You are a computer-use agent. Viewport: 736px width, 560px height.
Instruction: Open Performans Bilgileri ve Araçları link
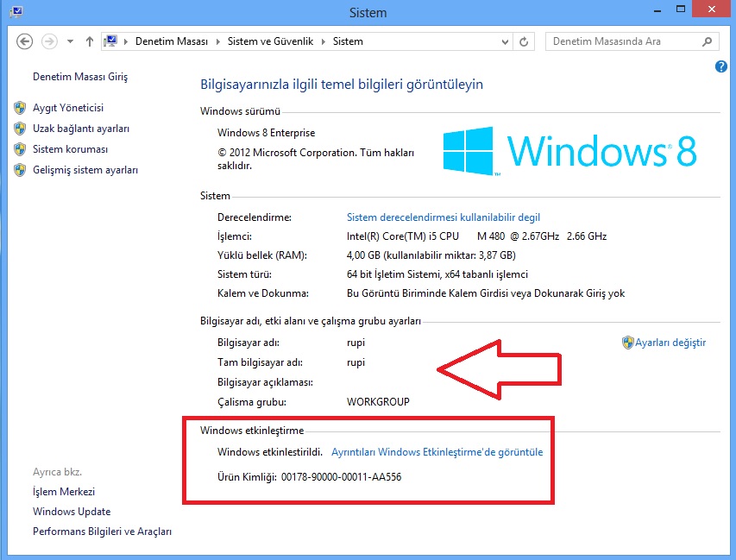[x=103, y=532]
